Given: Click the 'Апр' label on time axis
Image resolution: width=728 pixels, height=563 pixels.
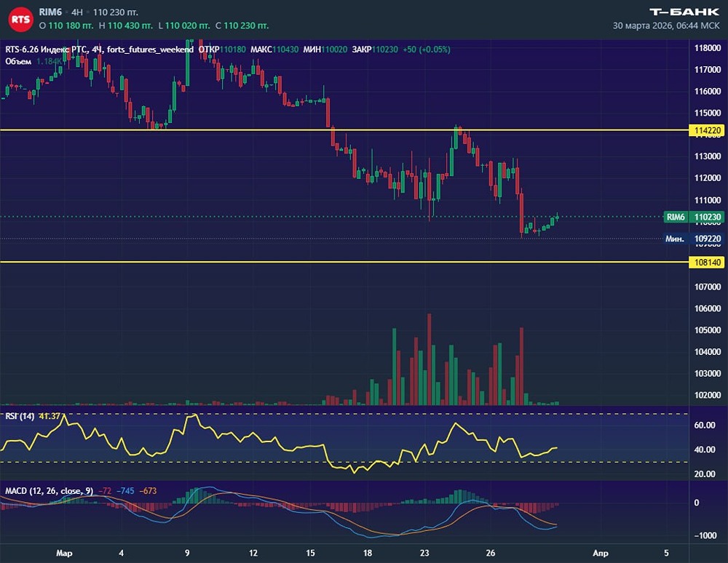Looking at the screenshot, I should pyautogui.click(x=601, y=553).
